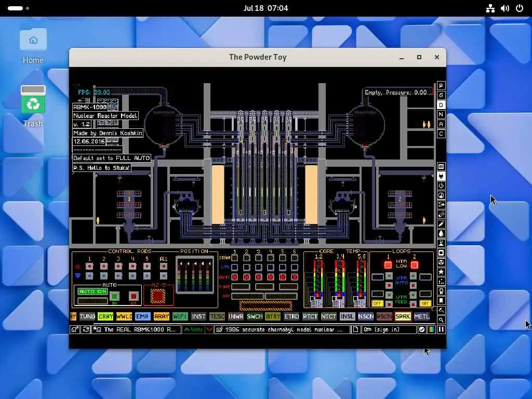This screenshot has height=399, width=532.
Task: Open the Solids square menu icon
Action: click(x=441, y=253)
